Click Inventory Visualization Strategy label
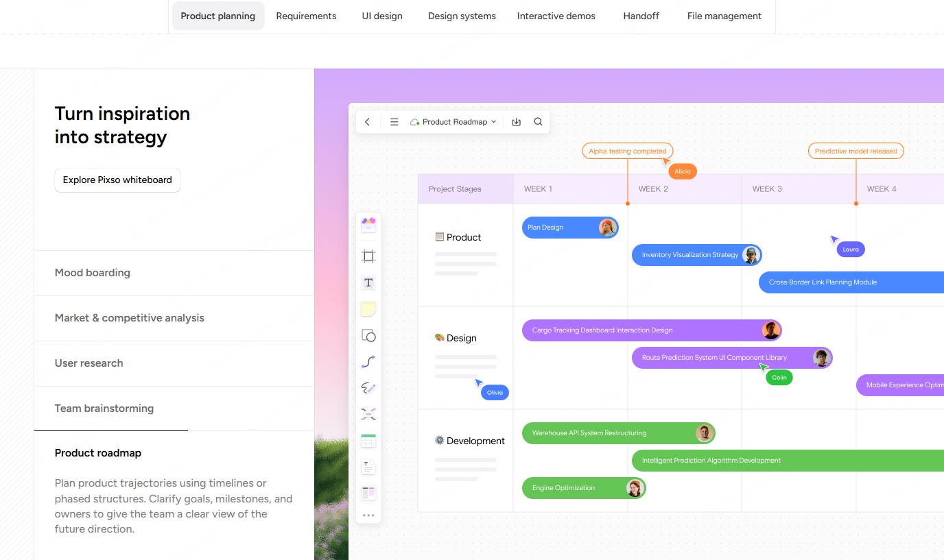This screenshot has width=944, height=560. pos(690,255)
